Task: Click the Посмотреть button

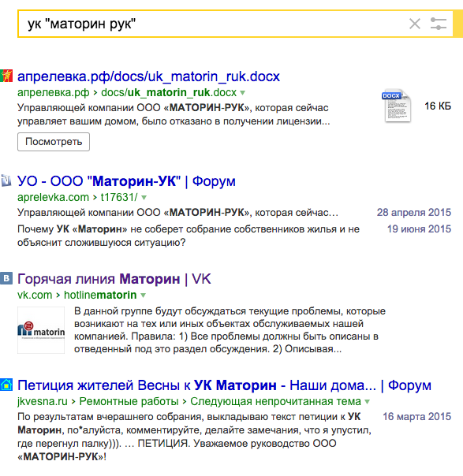Action: click(54, 142)
